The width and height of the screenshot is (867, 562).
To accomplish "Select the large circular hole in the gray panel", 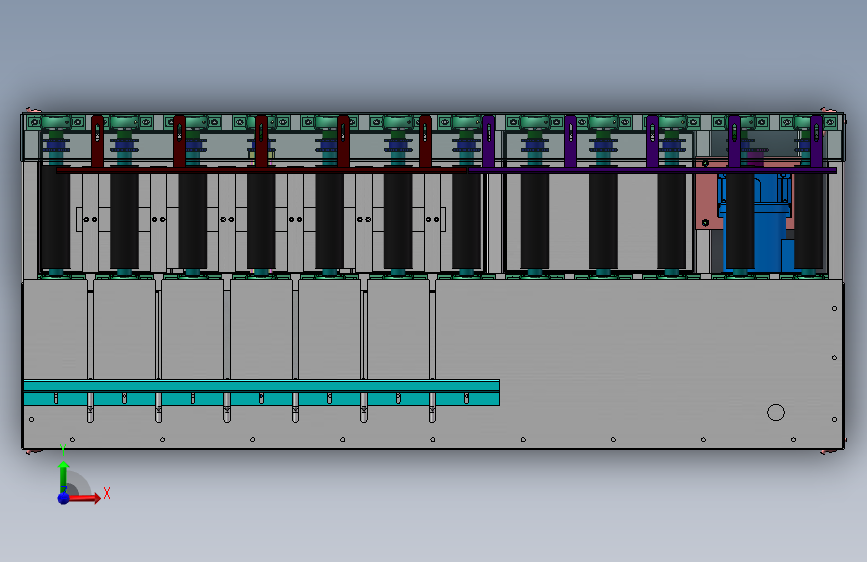I will point(776,412).
